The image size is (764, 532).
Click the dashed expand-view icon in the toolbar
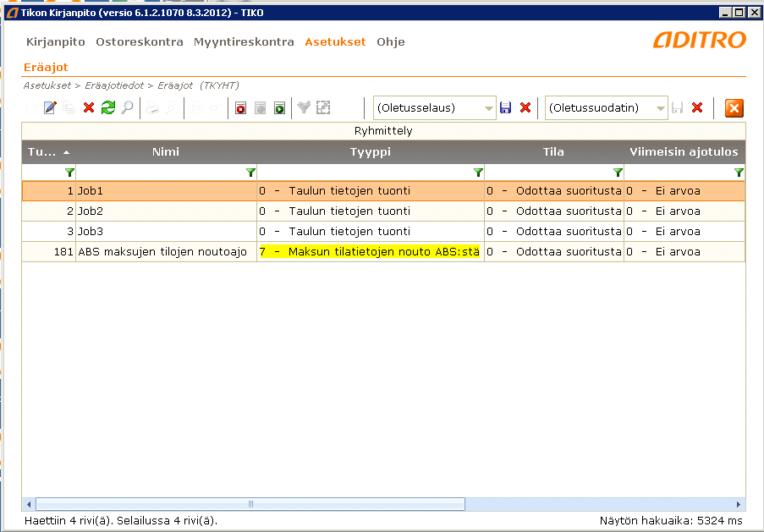(x=323, y=107)
